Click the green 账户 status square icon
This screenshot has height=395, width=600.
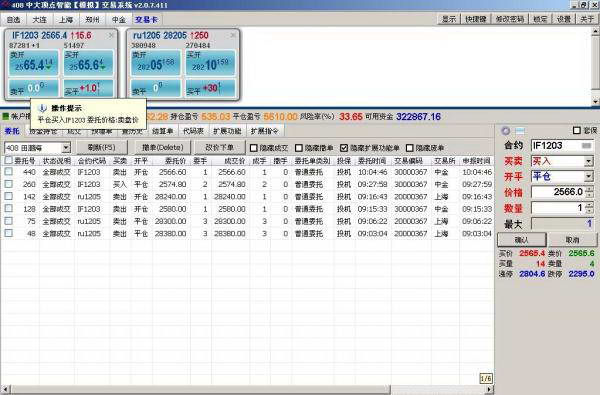pos(5,116)
